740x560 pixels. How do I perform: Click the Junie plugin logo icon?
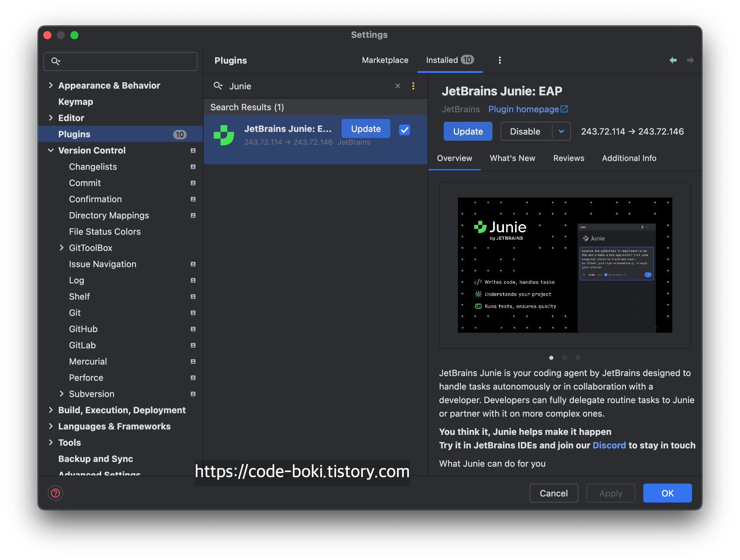(x=224, y=135)
